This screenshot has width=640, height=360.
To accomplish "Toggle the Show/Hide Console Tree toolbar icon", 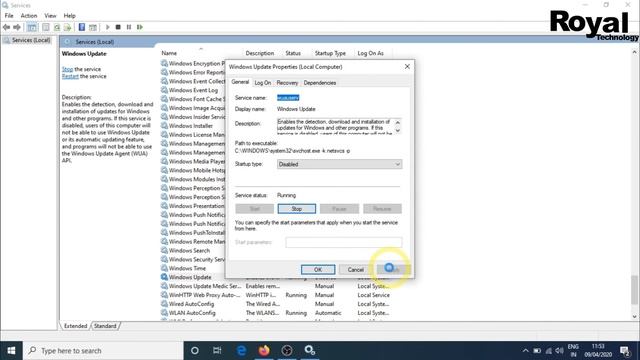I will 31,27.
